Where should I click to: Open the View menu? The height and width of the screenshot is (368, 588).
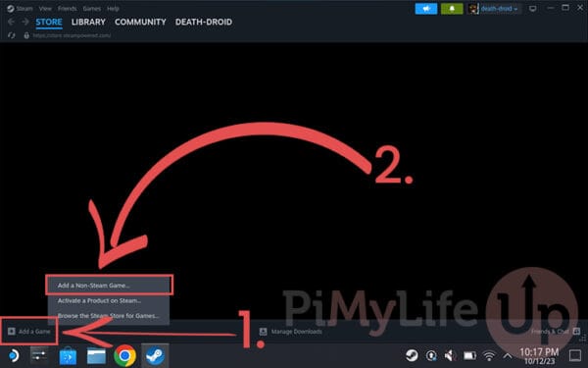pyautogui.click(x=45, y=8)
